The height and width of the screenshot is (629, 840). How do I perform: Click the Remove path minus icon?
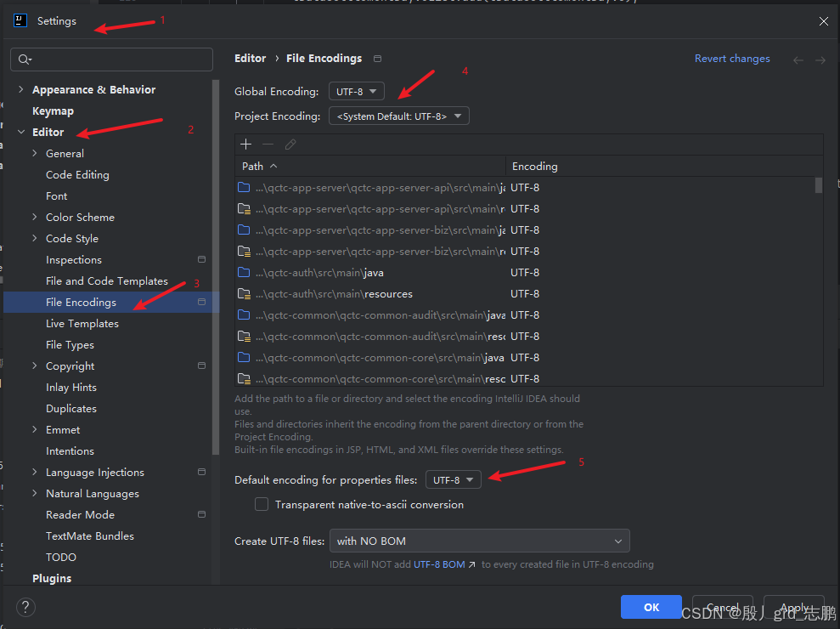[x=268, y=144]
